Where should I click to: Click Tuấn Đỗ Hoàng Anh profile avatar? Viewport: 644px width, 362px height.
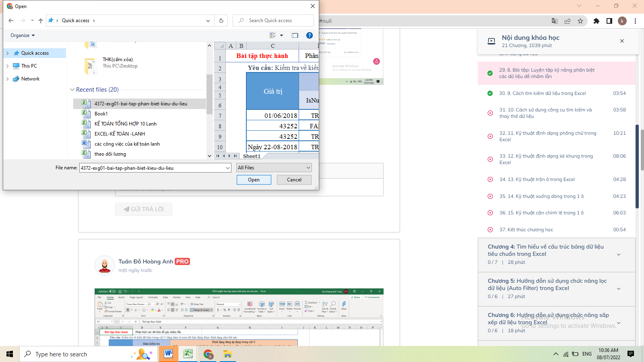click(105, 265)
